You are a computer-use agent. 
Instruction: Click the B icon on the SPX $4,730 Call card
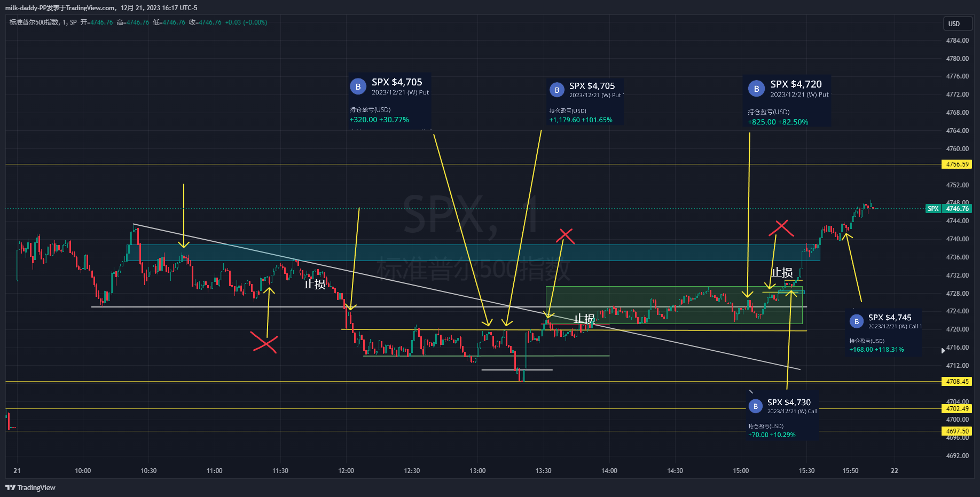tap(755, 406)
